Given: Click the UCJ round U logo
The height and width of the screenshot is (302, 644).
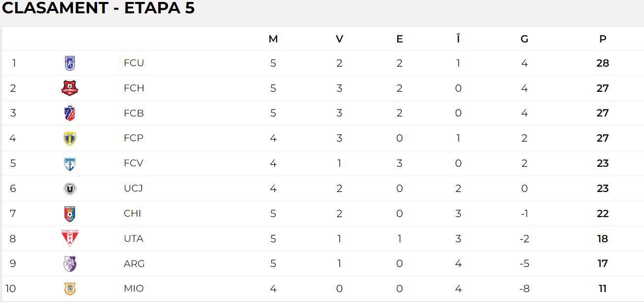Looking at the screenshot, I should (x=70, y=189).
